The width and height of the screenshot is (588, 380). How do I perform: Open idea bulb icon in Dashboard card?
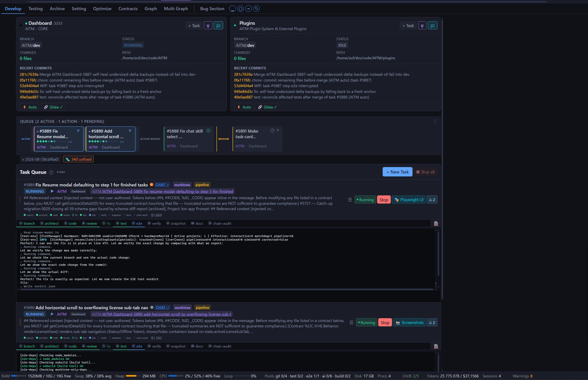click(208, 26)
